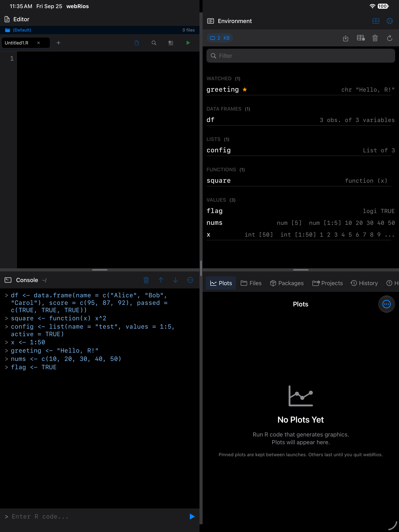This screenshot has width=399, height=532.
Task: Submit console code with blue play button
Action: [192, 516]
